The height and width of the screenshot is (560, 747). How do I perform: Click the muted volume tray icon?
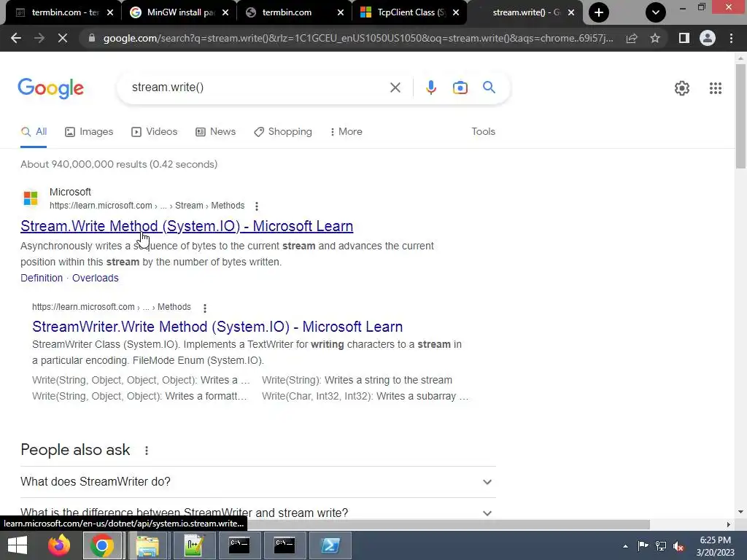[678, 546]
